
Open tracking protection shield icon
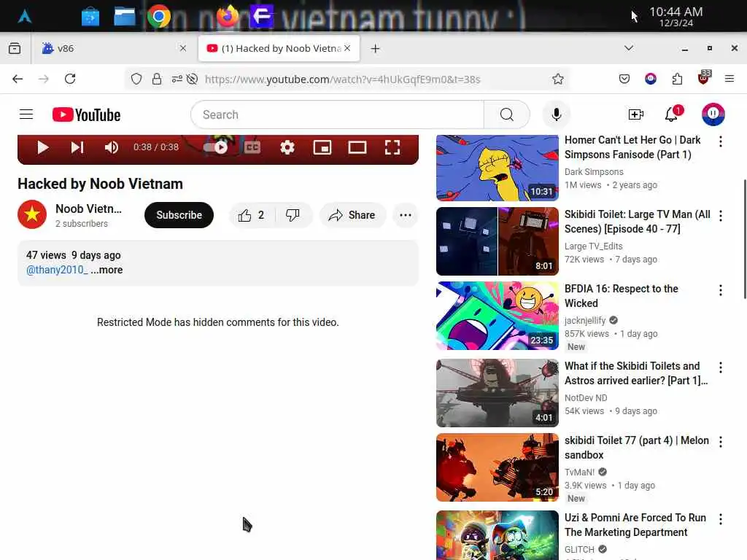[x=136, y=79]
